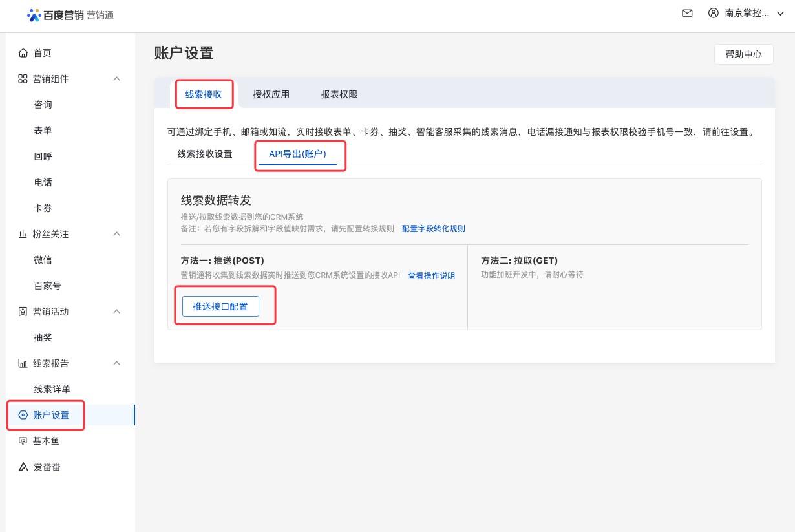Switch to the 报表权限 tab
The height and width of the screenshot is (532, 795).
[x=339, y=94]
